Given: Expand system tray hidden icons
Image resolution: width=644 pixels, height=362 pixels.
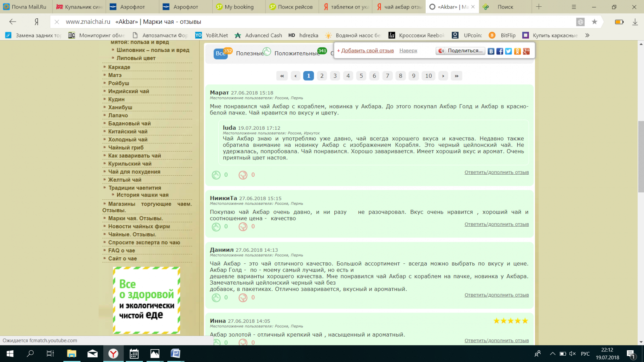Looking at the screenshot, I should (552, 354).
